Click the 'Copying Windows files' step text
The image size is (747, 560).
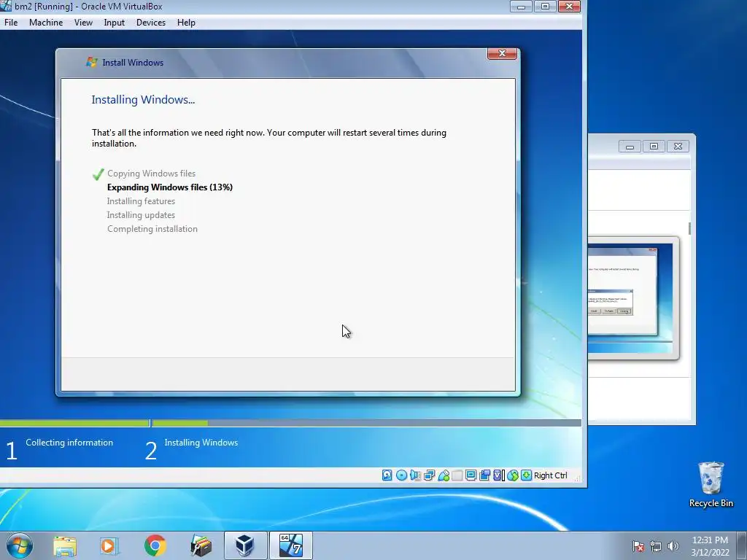point(152,174)
